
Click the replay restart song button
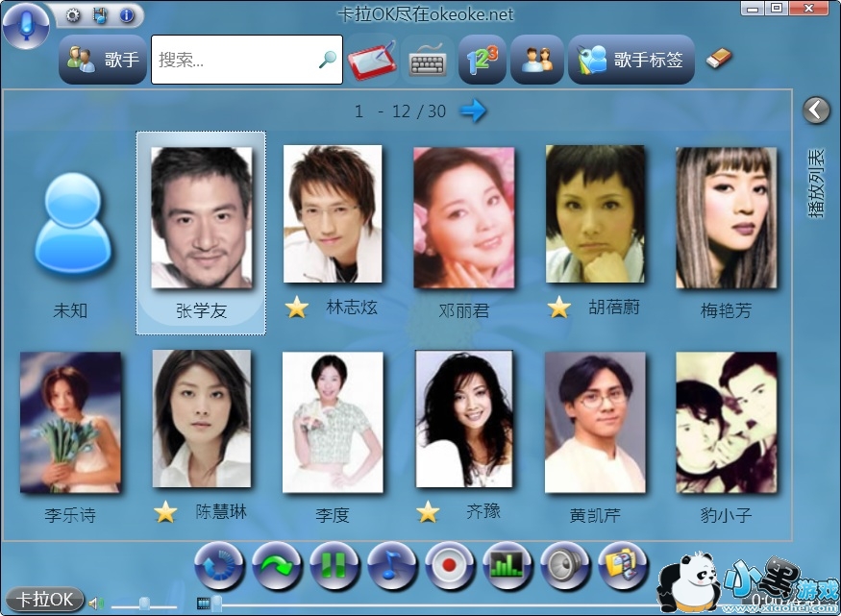tap(219, 566)
